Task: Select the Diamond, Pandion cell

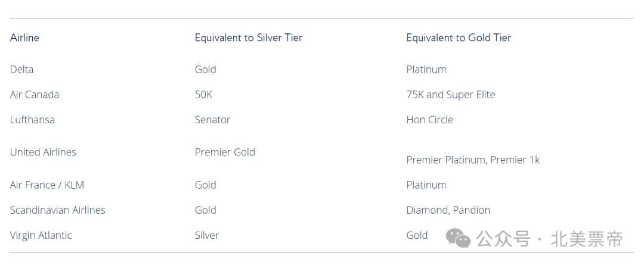Action: point(448,210)
